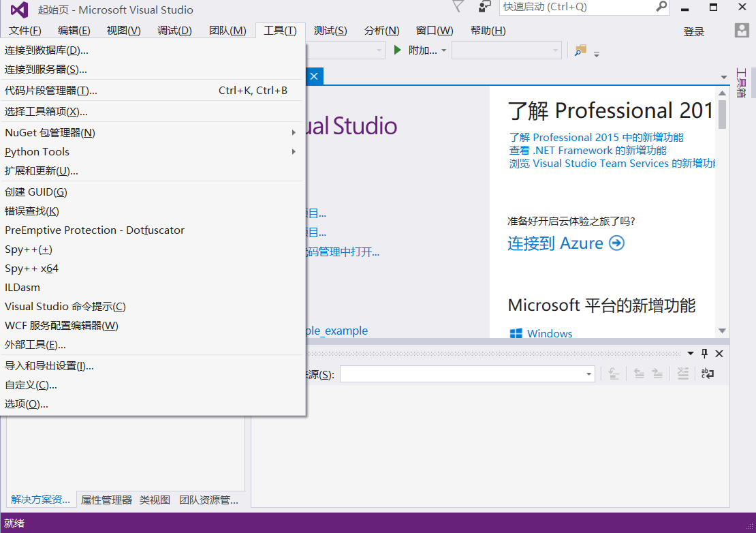
Task: Open the document tab list dropdown arrow
Action: click(x=724, y=77)
